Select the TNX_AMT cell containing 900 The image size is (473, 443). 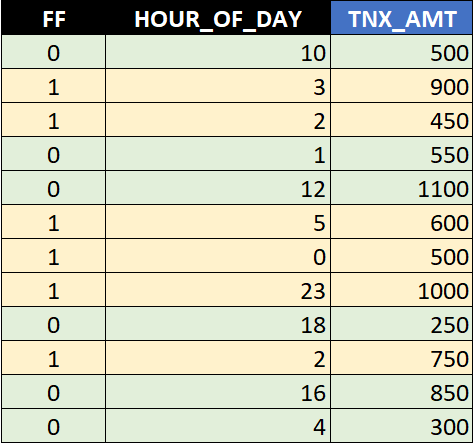click(x=402, y=86)
